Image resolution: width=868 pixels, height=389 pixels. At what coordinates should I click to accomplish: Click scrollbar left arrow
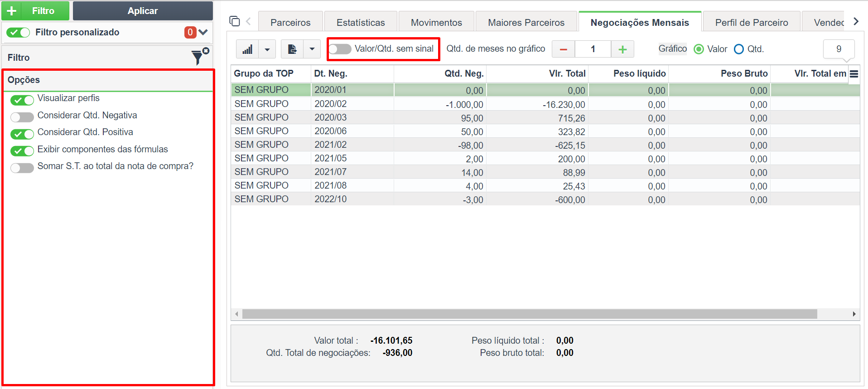[236, 314]
